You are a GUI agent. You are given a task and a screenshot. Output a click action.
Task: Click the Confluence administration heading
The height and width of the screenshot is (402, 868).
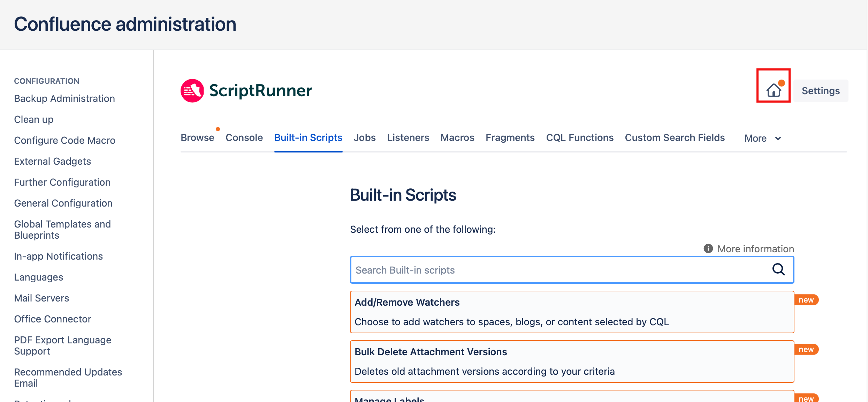click(x=125, y=24)
